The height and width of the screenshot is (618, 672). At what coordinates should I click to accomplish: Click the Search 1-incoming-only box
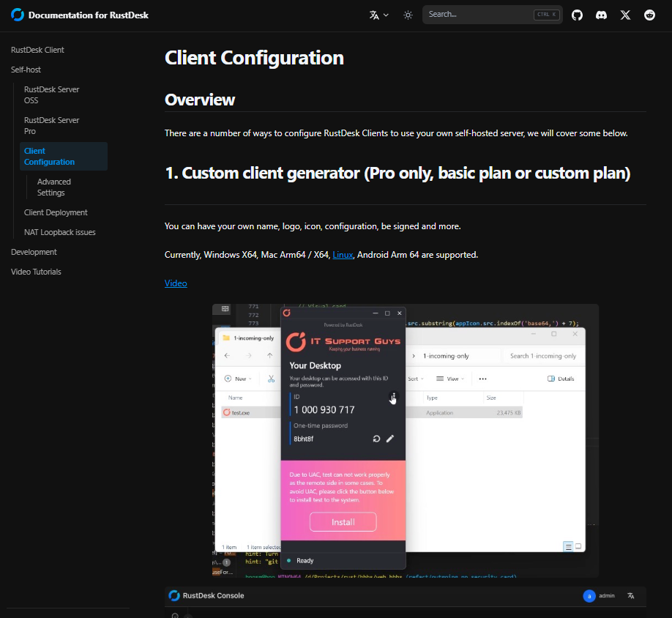click(542, 356)
